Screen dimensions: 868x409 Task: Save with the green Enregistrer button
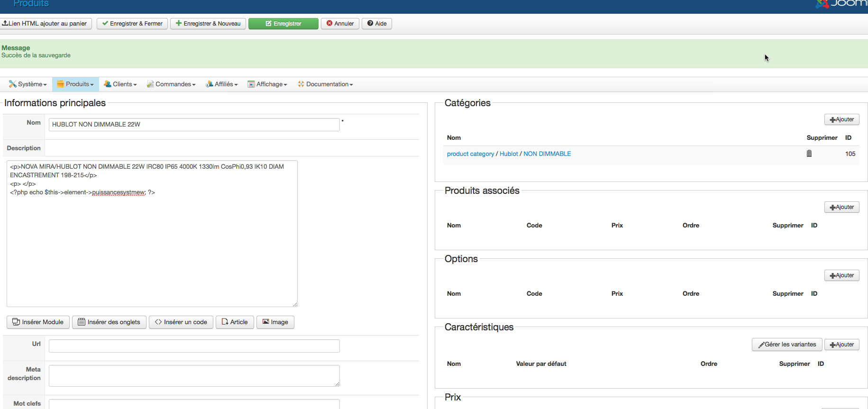[283, 24]
